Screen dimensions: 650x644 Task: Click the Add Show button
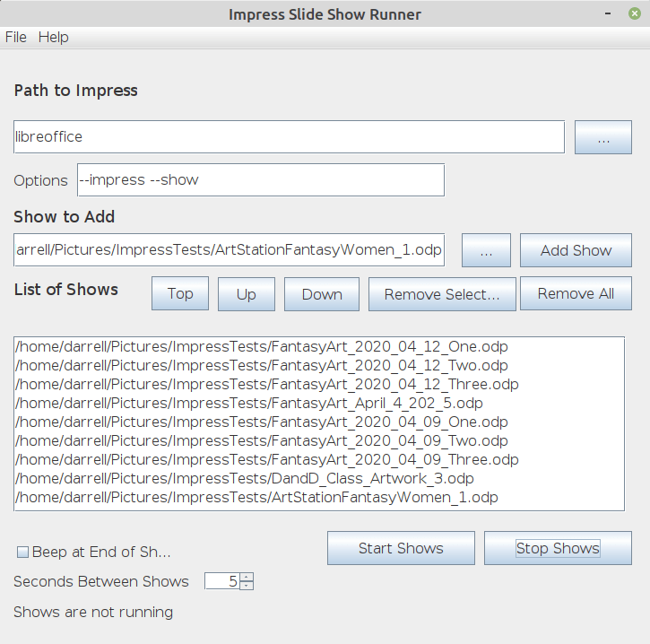pos(576,251)
